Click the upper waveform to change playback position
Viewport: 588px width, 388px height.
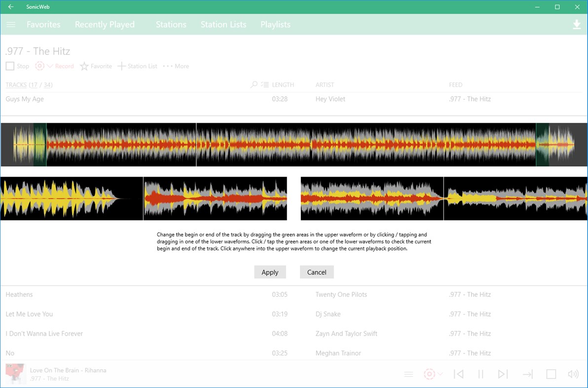(x=294, y=144)
